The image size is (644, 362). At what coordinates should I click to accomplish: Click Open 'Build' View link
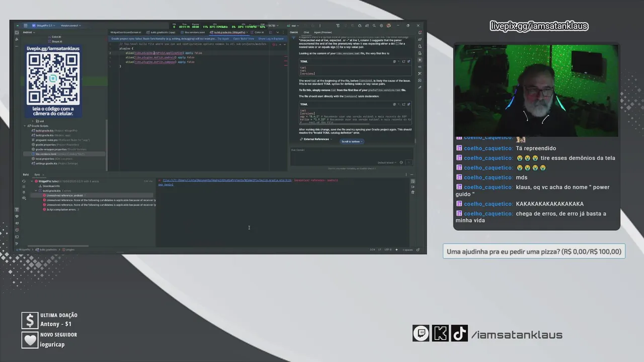pyautogui.click(x=244, y=39)
